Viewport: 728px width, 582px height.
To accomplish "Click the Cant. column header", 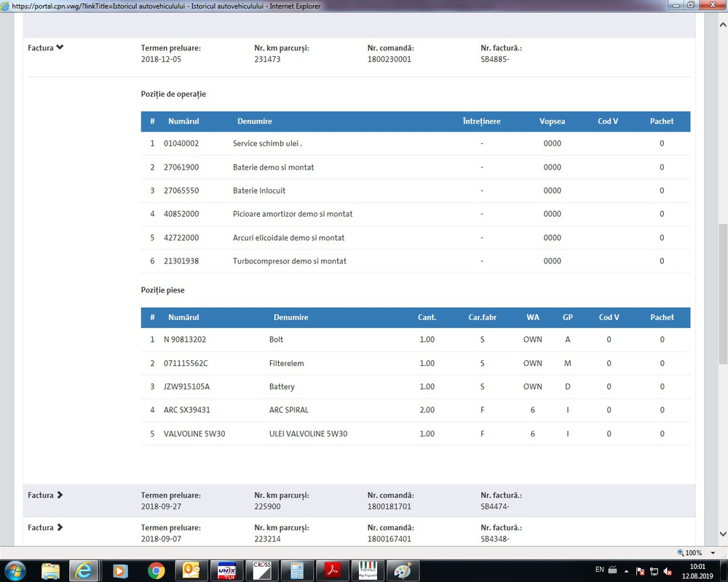I will (427, 317).
